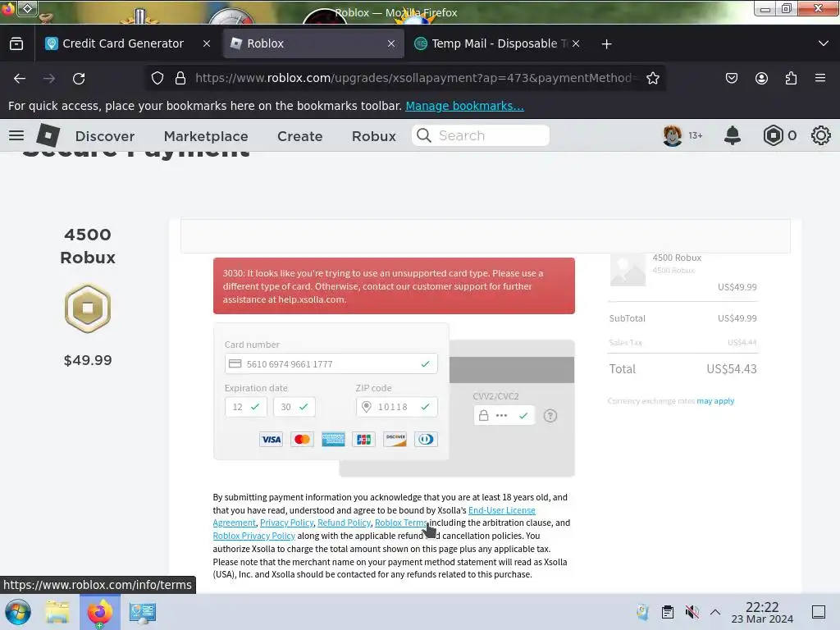The width and height of the screenshot is (840, 630).
Task: Click the Total US$54.43 amount
Action: pos(731,368)
